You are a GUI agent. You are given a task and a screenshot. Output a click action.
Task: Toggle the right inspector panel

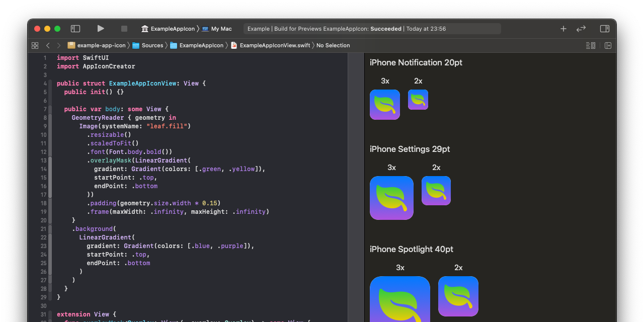[x=605, y=29]
